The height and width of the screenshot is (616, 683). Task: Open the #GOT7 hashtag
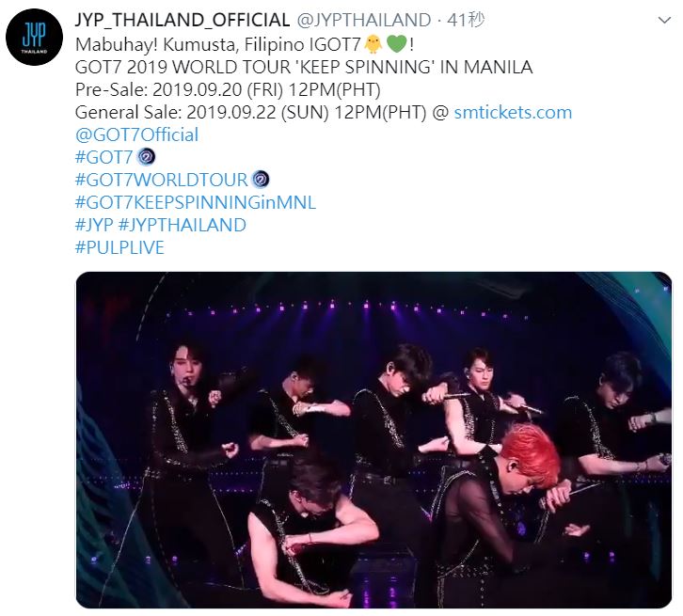click(103, 157)
